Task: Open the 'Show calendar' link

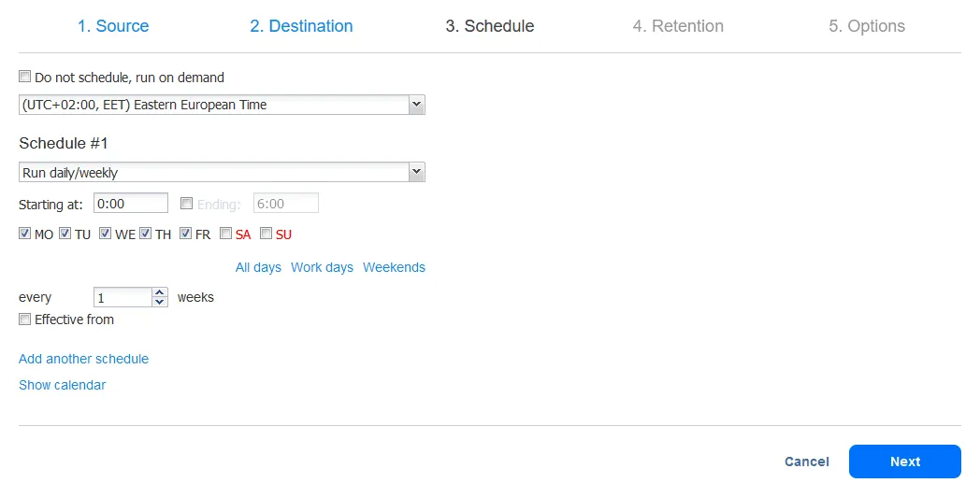Action: point(62,385)
